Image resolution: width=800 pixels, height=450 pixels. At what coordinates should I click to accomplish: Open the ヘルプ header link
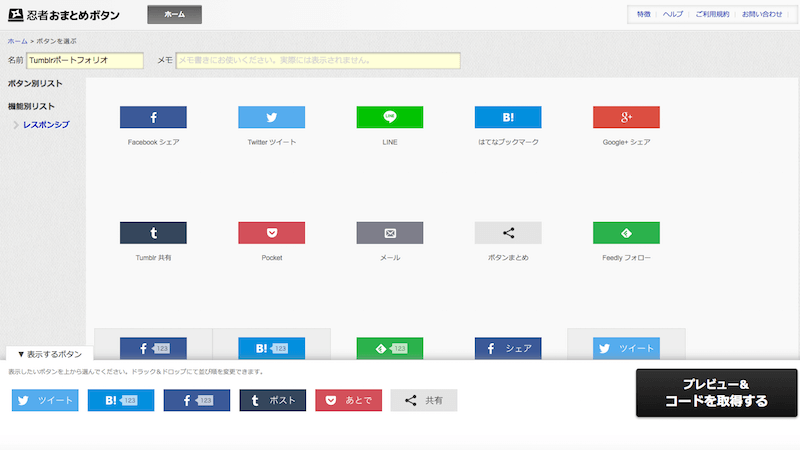[673, 14]
